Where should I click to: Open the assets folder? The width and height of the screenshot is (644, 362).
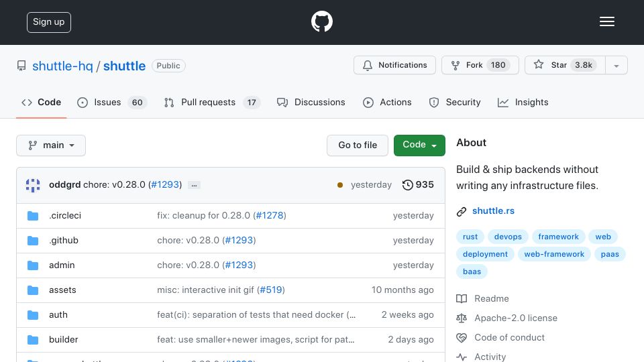click(62, 290)
